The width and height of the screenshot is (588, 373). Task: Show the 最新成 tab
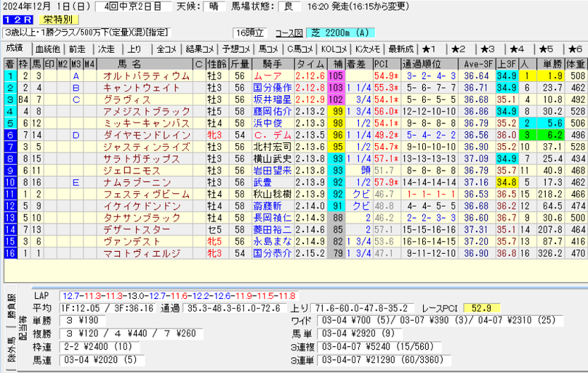pos(400,49)
